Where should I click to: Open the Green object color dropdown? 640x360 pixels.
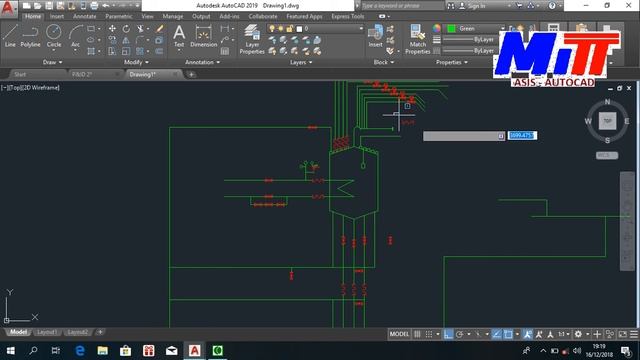[503, 29]
